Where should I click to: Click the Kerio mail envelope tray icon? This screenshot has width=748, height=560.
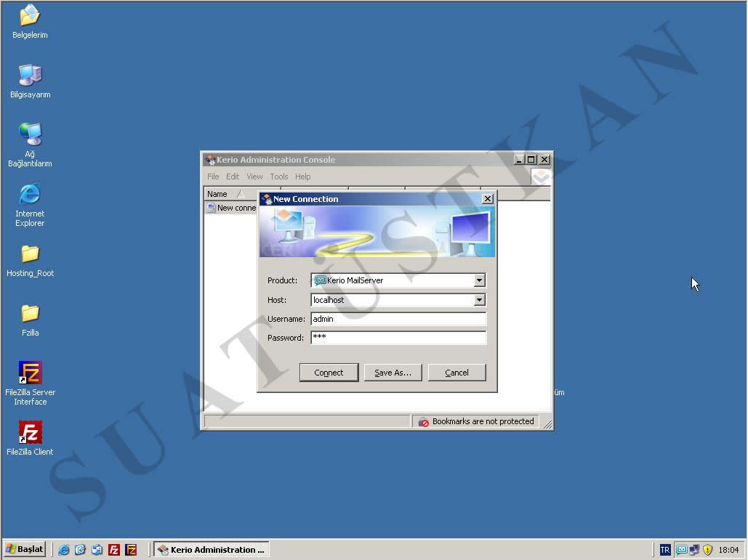682,550
